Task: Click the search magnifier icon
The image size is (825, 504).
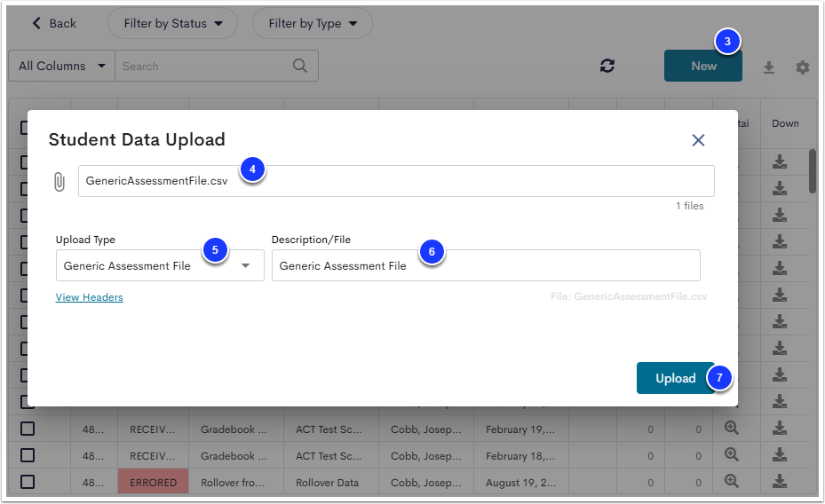Action: (x=300, y=66)
